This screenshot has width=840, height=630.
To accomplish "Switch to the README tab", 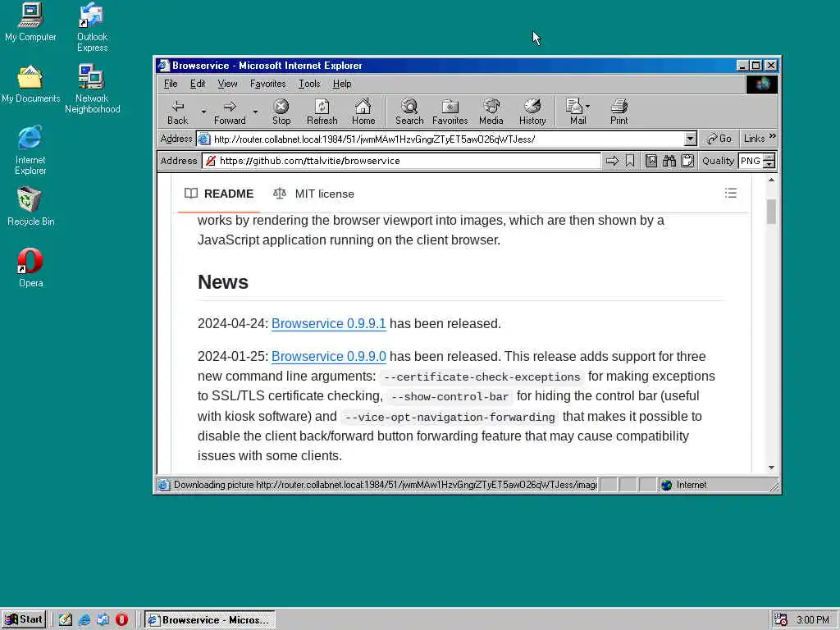I will click(x=218, y=194).
